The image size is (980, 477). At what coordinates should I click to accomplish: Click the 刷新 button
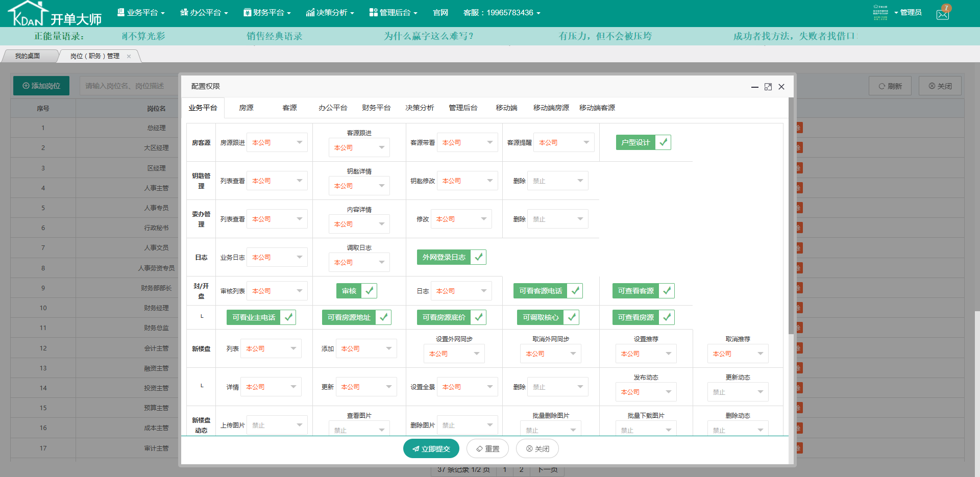coord(890,86)
